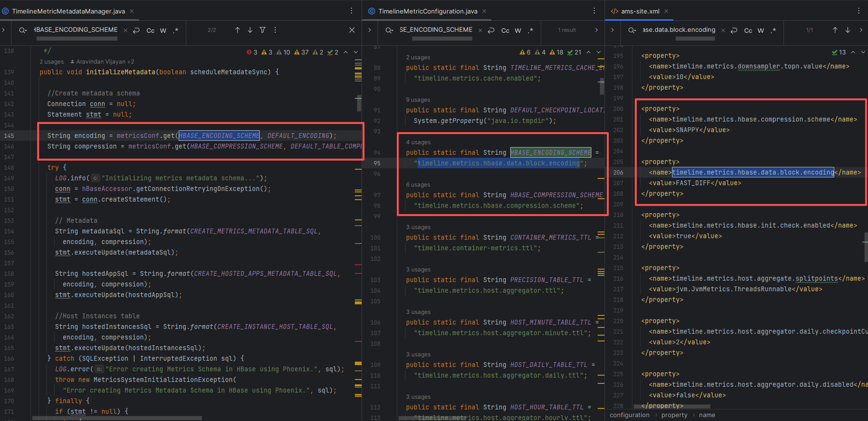Expand replace field in ams-site.xml find bar
868x421 pixels.
[x=612, y=30]
